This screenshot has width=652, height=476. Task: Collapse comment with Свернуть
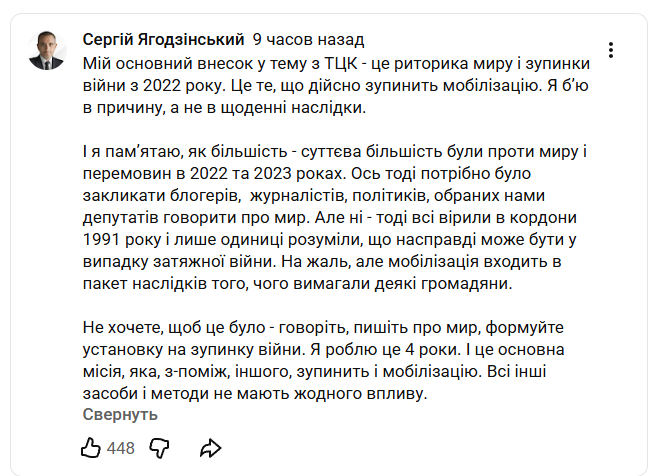click(x=120, y=413)
